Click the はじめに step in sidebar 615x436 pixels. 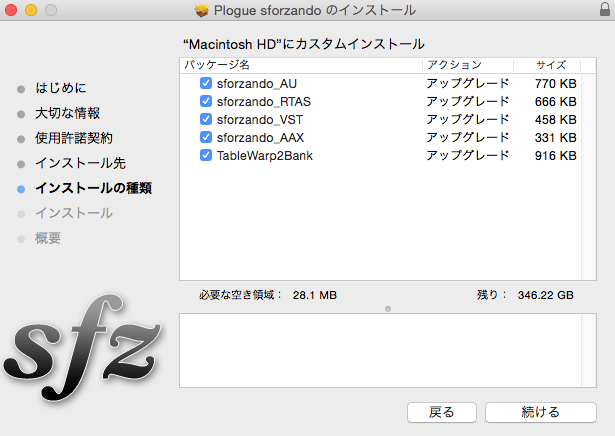pyautogui.click(x=60, y=88)
